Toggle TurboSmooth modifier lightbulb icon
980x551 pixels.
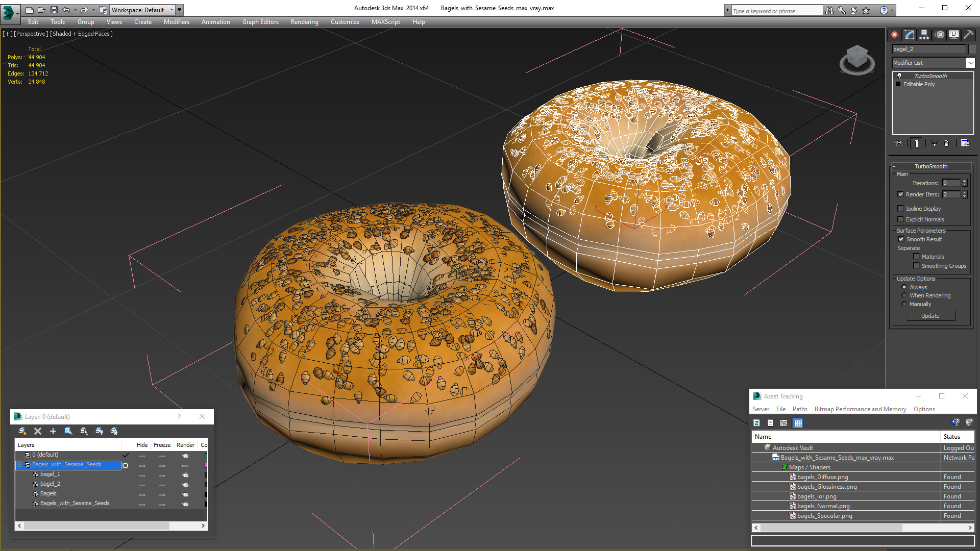coord(899,76)
